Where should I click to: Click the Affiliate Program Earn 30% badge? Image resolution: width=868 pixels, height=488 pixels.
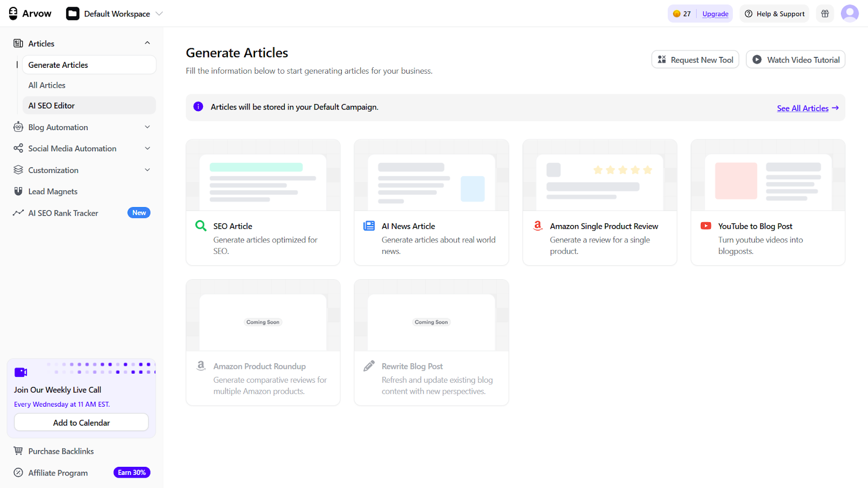[131, 472]
